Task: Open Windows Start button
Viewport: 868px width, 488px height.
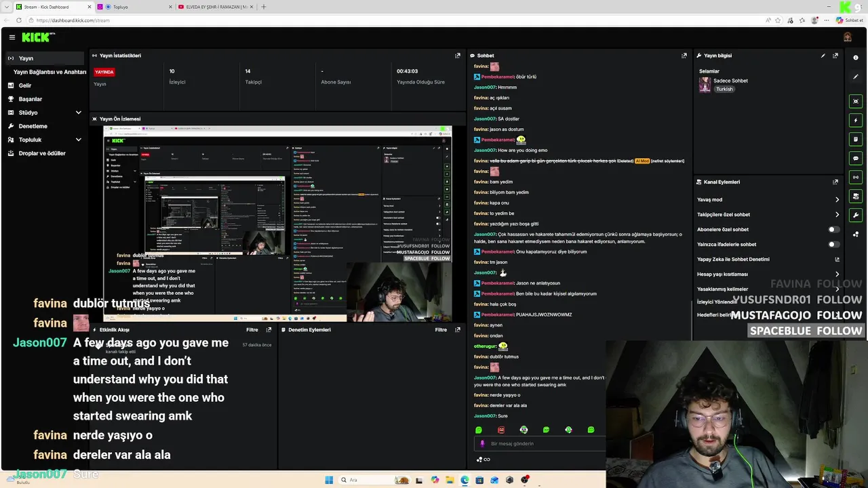Action: click(329, 480)
